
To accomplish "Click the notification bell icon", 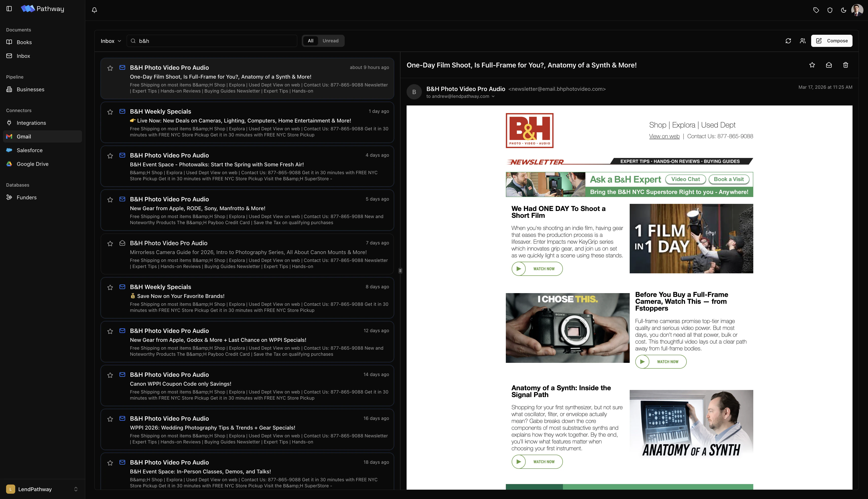I will click(x=95, y=10).
